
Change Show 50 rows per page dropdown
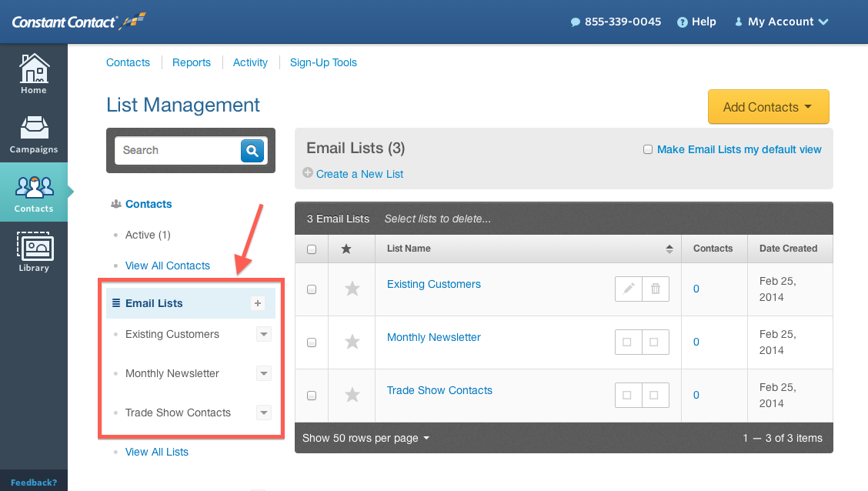click(x=366, y=438)
